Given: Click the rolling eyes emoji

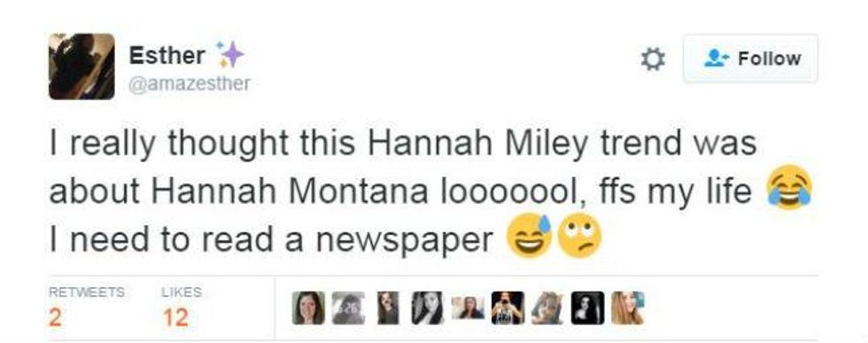Looking at the screenshot, I should [578, 236].
